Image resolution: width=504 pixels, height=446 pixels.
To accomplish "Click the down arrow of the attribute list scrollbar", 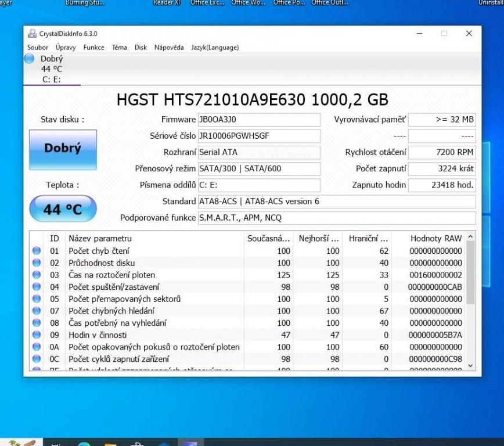I will (470, 366).
